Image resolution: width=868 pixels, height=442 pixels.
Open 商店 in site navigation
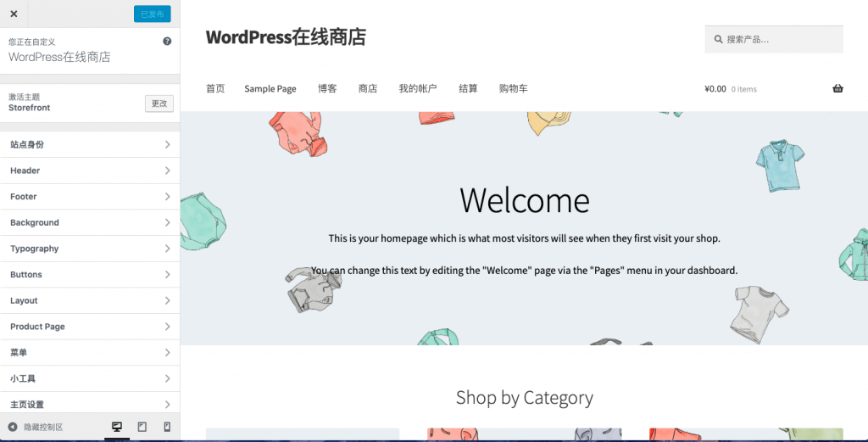click(368, 88)
